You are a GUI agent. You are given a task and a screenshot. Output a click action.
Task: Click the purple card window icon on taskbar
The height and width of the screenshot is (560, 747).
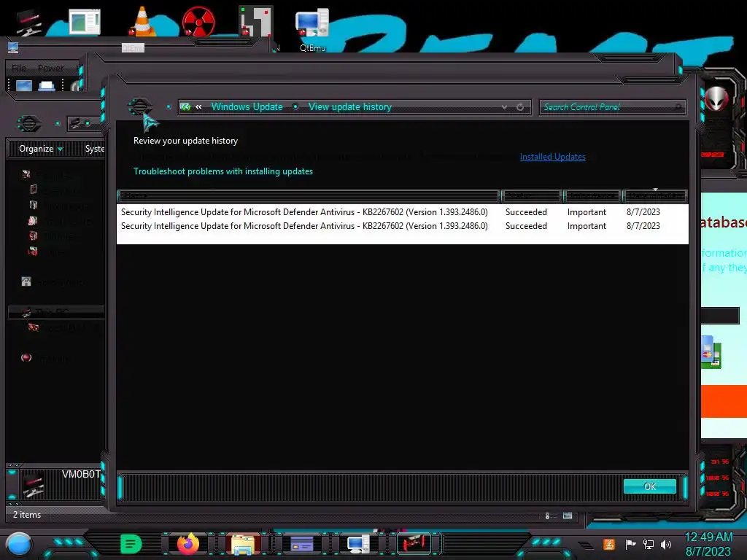[302, 544]
